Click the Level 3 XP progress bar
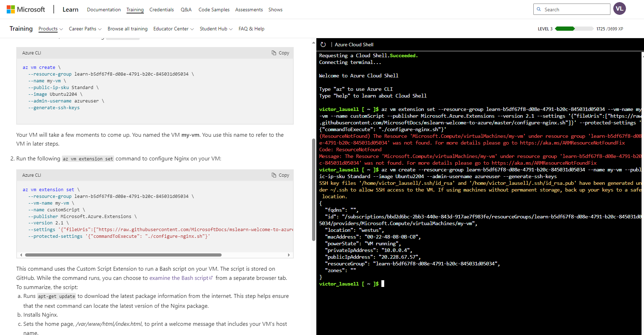 574,29
